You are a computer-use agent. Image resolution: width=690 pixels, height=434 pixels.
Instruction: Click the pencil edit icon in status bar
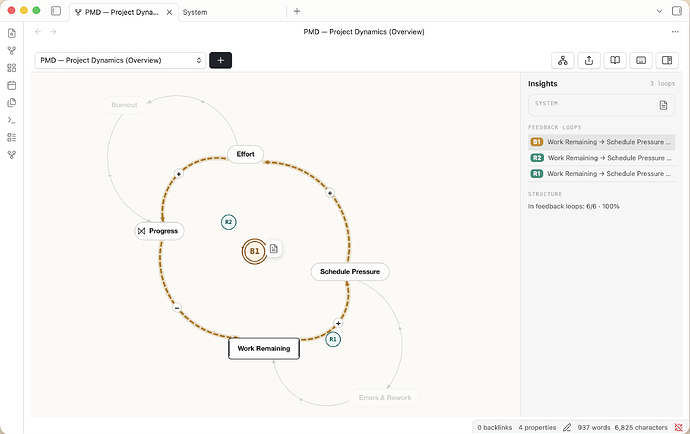point(567,427)
